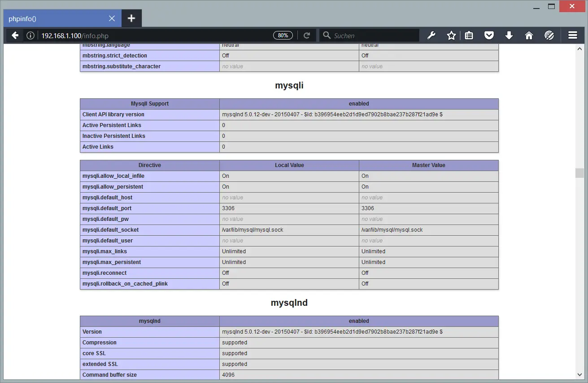Viewport: 588px width, 383px height.
Task: Click the search magnifier icon
Action: point(327,35)
